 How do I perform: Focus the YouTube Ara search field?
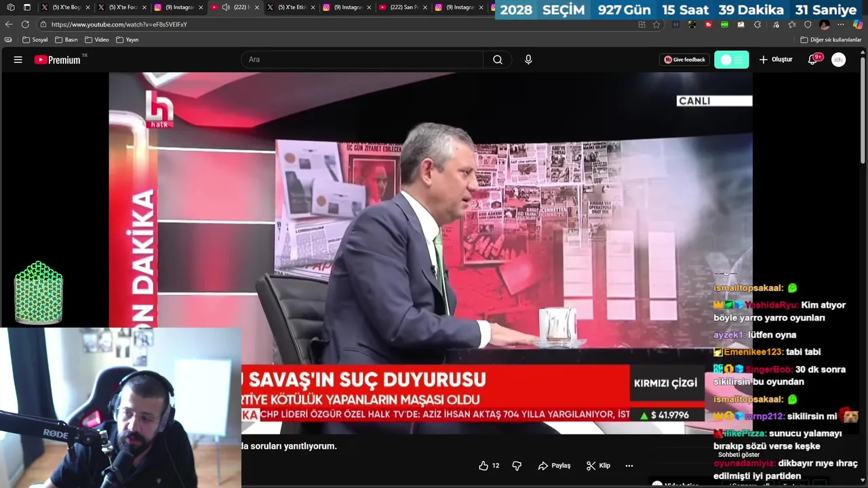[x=362, y=60]
